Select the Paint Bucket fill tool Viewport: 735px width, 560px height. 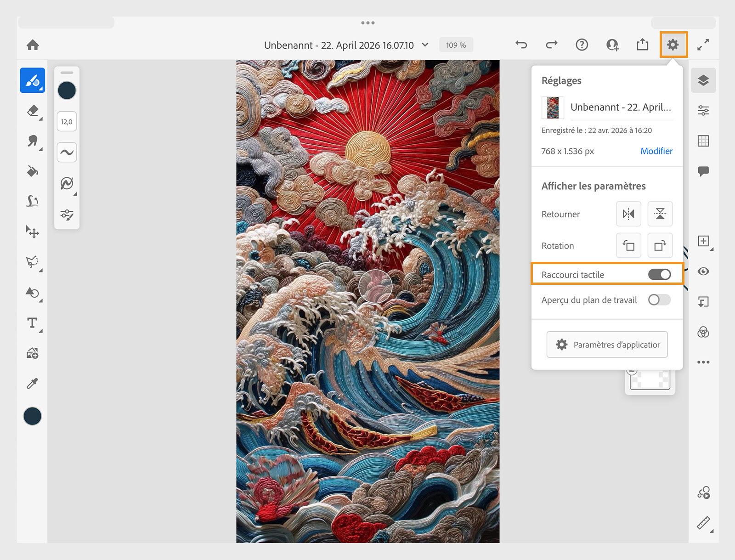coord(33,171)
